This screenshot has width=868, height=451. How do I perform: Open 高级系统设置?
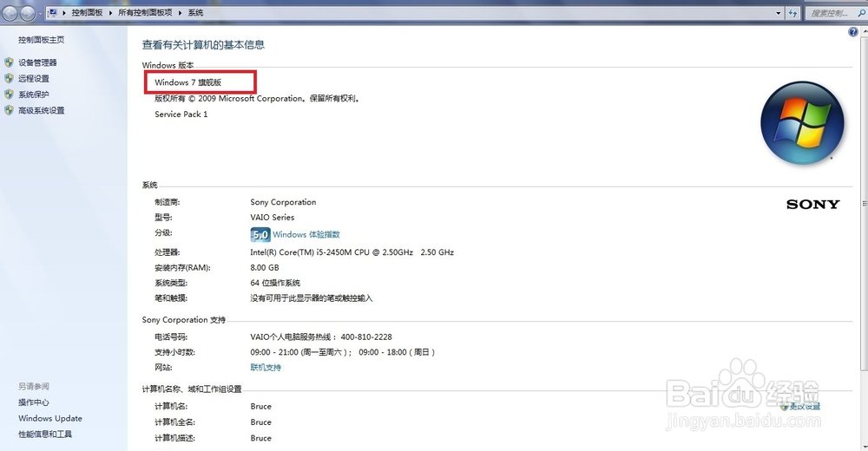42,111
